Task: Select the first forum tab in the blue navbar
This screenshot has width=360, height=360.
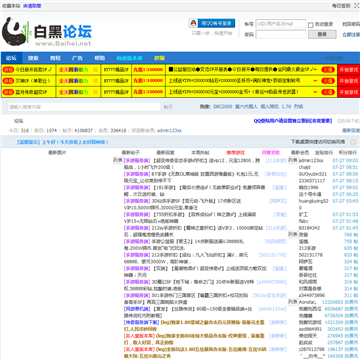Action: pyautogui.click(x=11, y=58)
